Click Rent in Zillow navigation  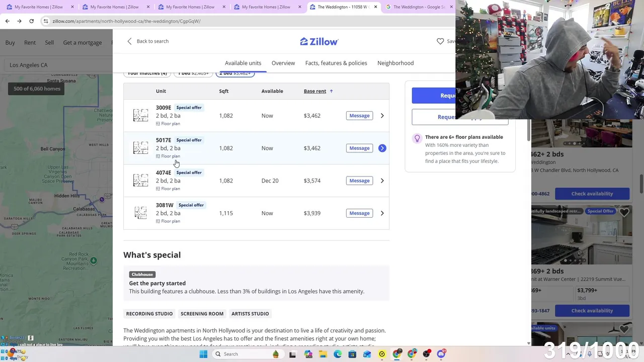click(30, 43)
